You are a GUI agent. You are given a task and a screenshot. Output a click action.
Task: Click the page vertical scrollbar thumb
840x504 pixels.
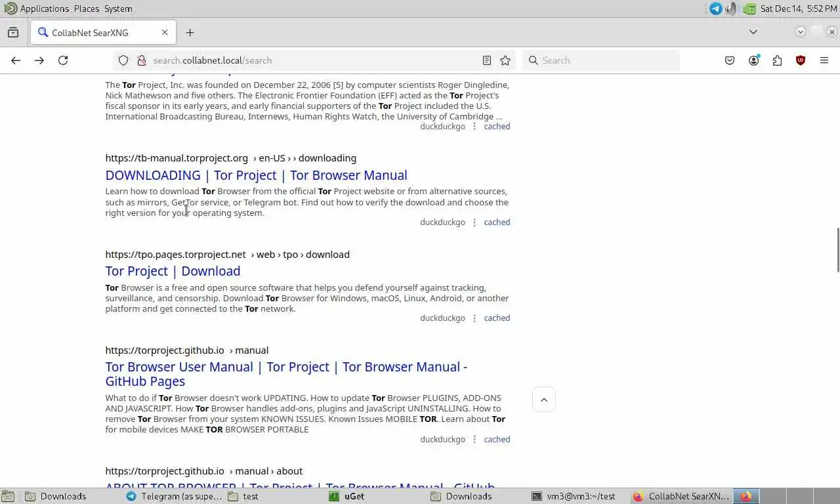(837, 249)
